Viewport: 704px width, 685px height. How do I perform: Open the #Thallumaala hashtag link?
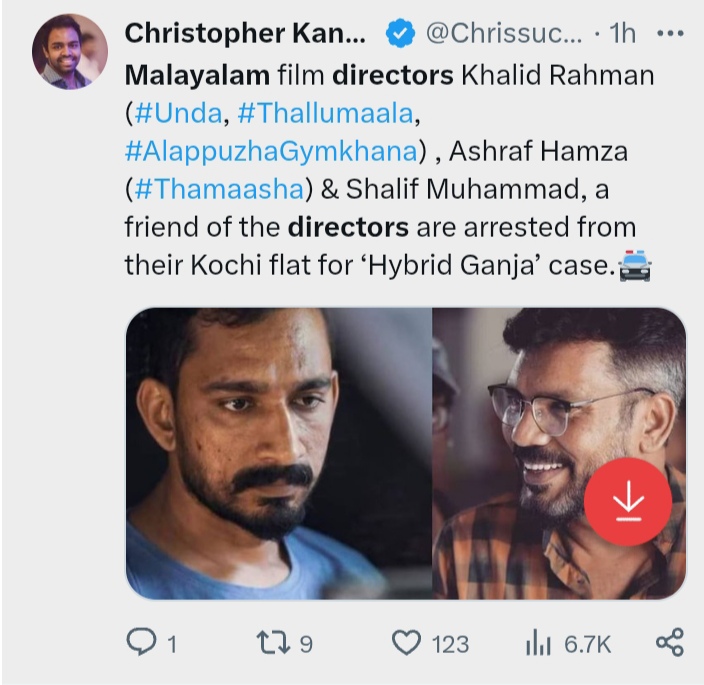pyautogui.click(x=325, y=113)
